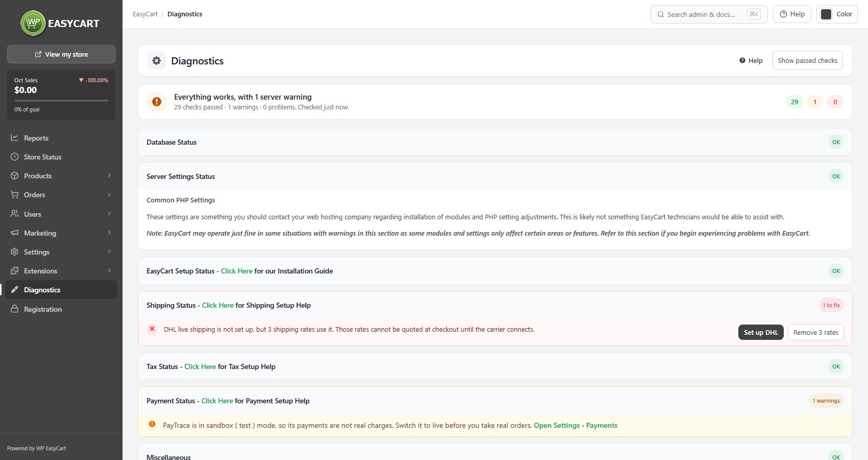Select the Diagnostics menu item

click(61, 290)
